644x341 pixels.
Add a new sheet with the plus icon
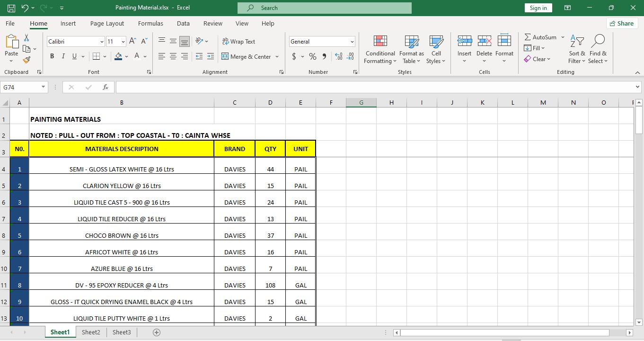click(x=157, y=332)
